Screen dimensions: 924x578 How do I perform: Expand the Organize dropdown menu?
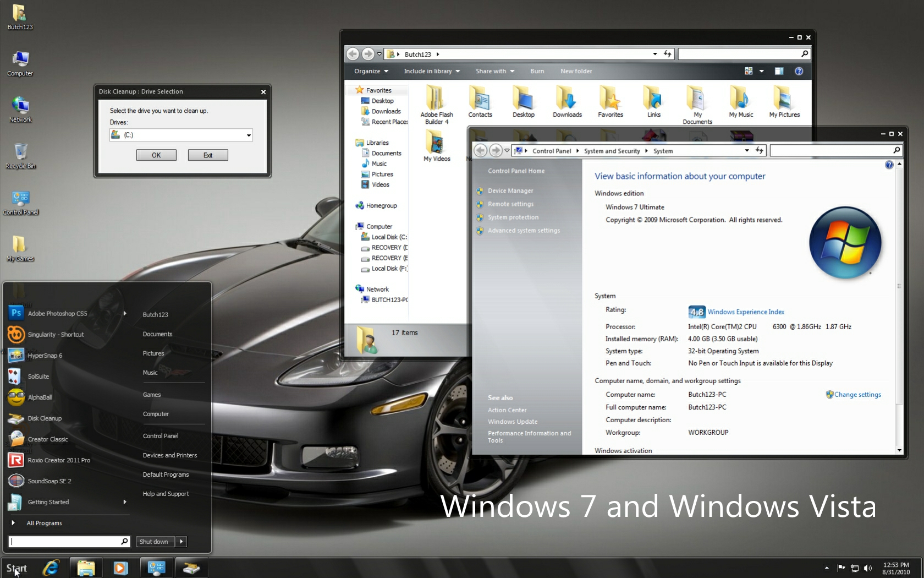click(371, 71)
